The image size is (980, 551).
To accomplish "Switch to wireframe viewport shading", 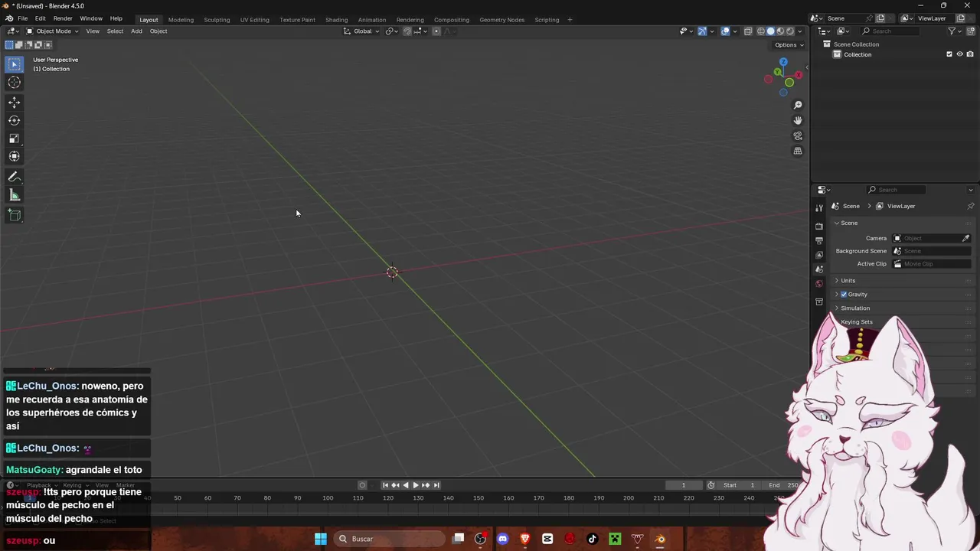I will point(761,31).
